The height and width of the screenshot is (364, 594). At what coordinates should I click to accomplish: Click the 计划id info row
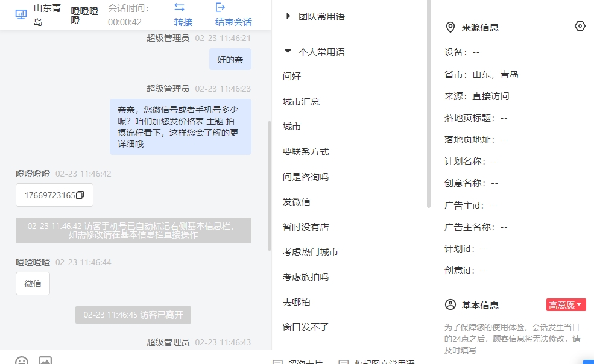[x=466, y=249]
